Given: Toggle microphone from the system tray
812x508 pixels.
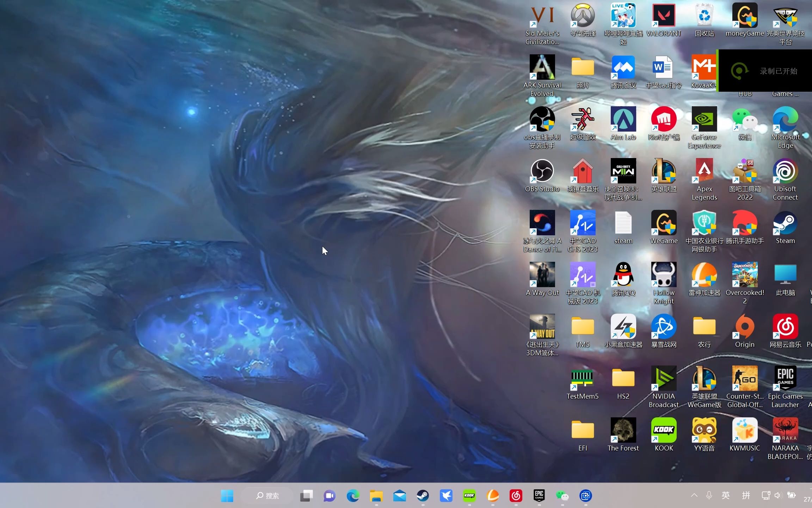Looking at the screenshot, I should (x=709, y=495).
